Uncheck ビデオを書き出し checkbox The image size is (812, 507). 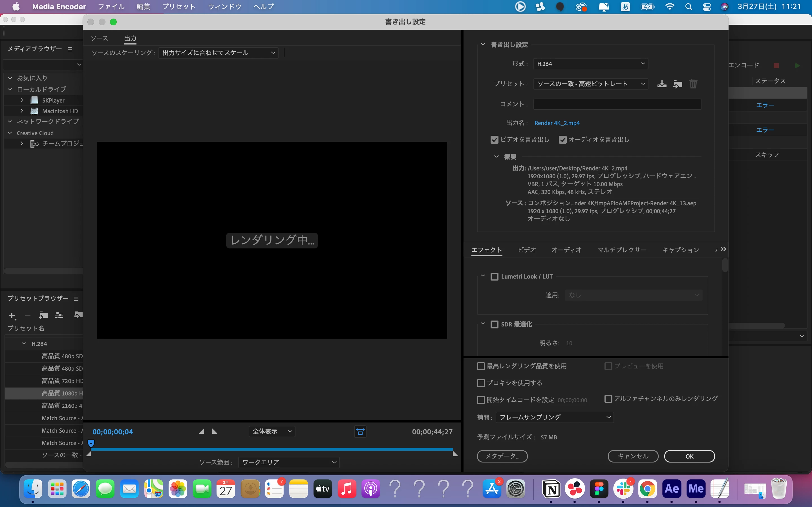(x=494, y=140)
